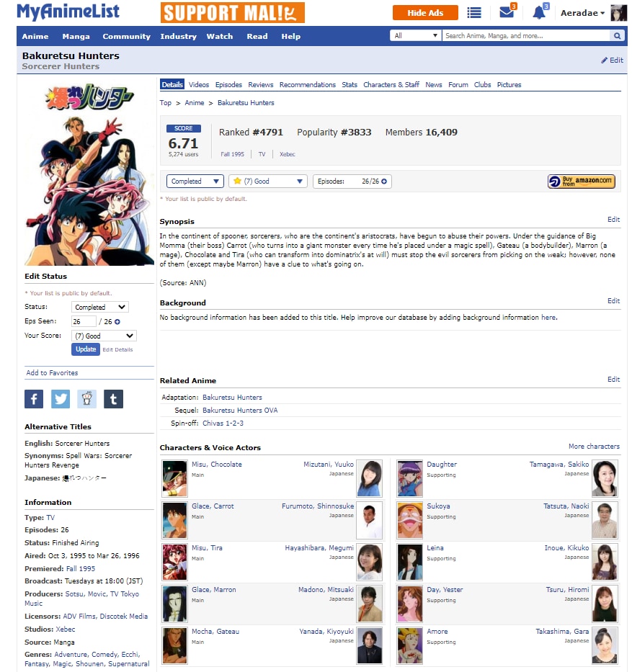This screenshot has width=632, height=672.
Task: Click into the search text field
Action: pos(526,36)
